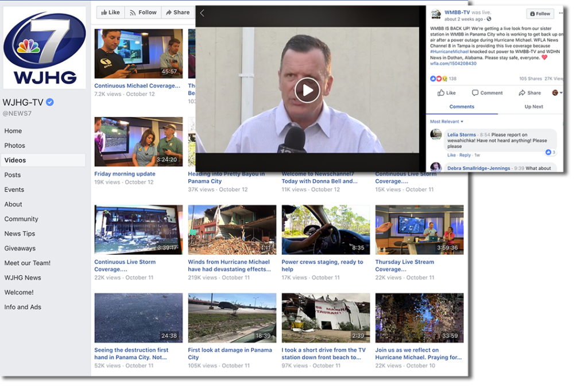
Task: Click the WMBB-TV profile avatar
Action: [x=436, y=15]
